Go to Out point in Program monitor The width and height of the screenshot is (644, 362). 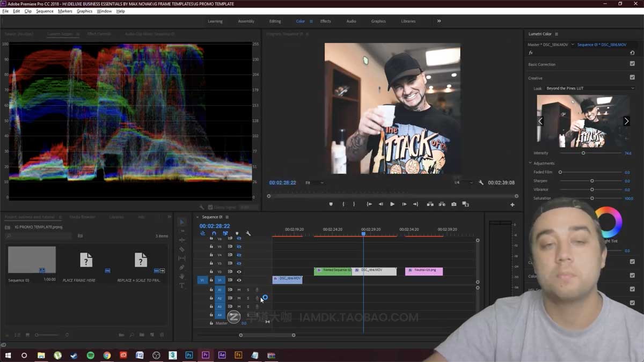(x=415, y=204)
